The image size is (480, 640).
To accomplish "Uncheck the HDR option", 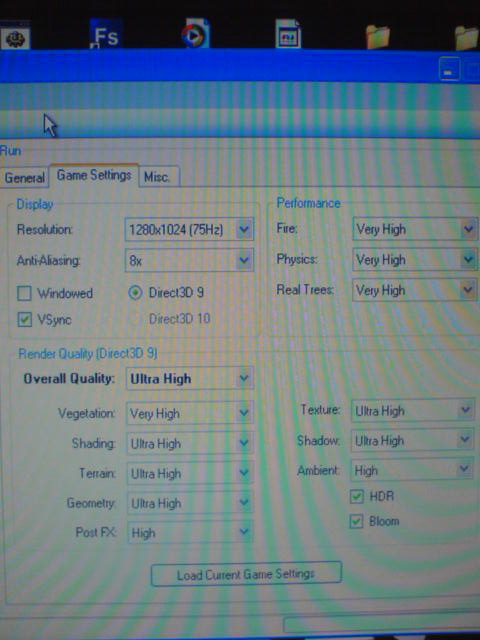I will (x=357, y=496).
